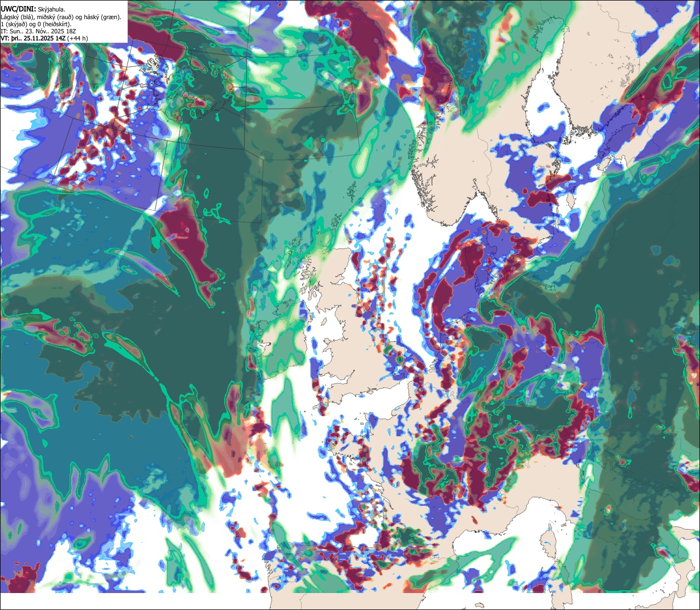This screenshot has height=610, width=700.
Task: Click the 'Lágský (blá), miðský (rauð)' legend line
Action: 61,17
